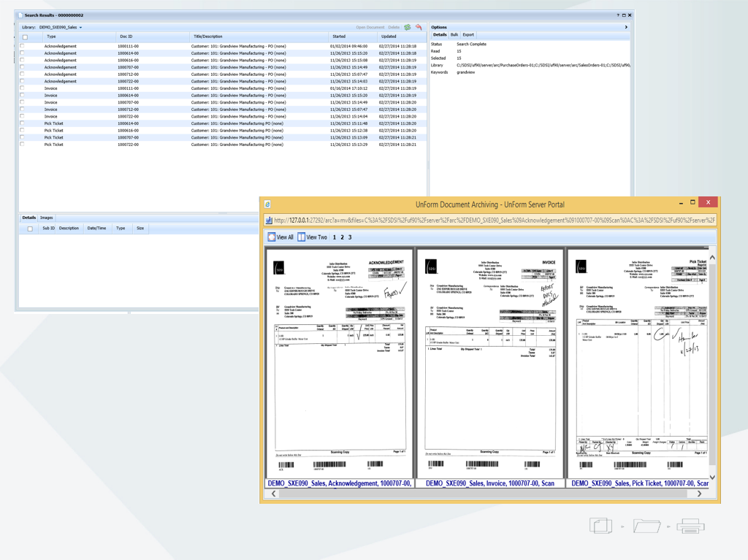Click the scroll-left arrow under document thumbnails

(x=273, y=494)
